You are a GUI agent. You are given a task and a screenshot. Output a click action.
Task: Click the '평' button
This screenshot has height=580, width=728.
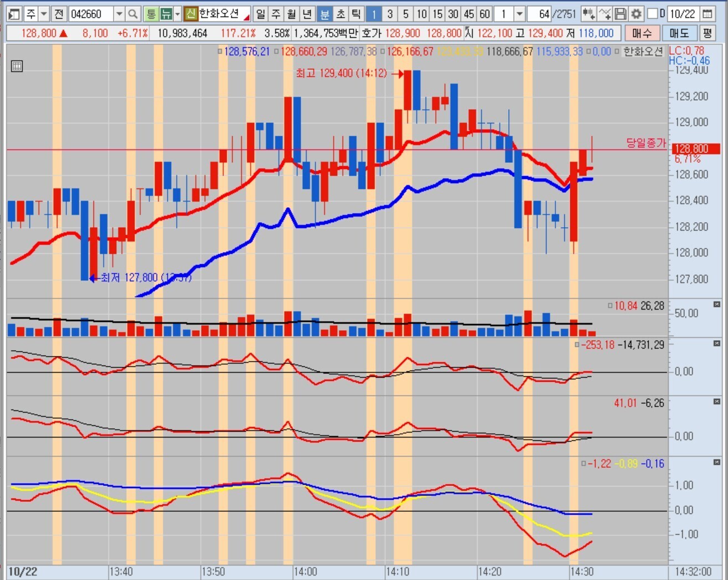click(707, 33)
